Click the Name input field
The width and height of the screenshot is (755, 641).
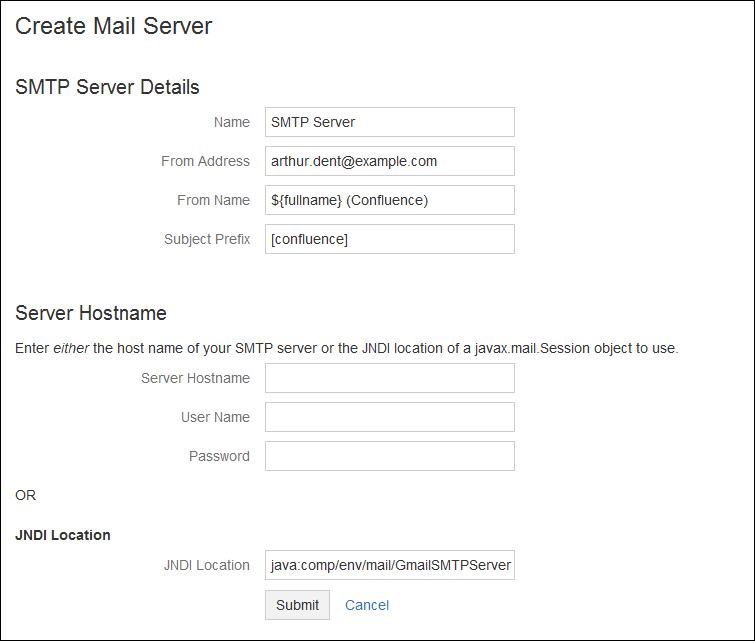tap(390, 122)
